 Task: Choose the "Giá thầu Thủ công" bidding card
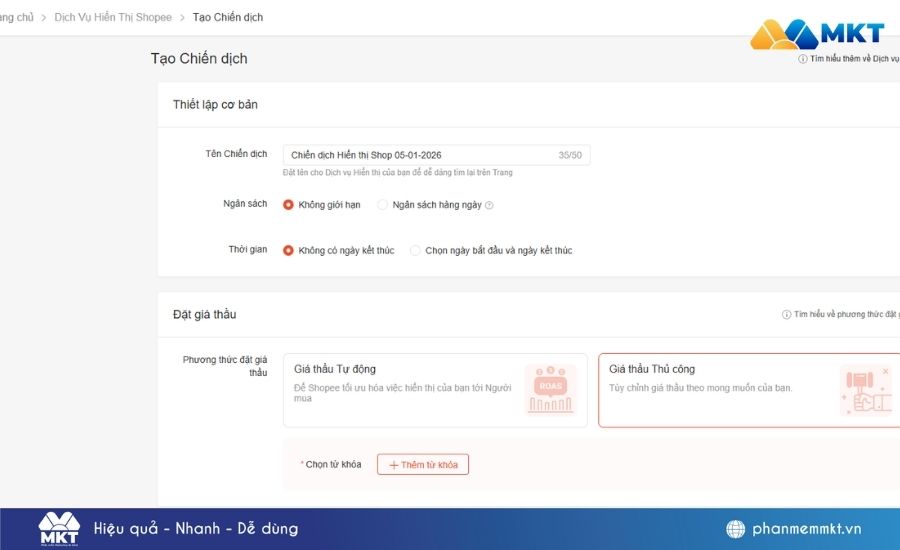pos(749,390)
